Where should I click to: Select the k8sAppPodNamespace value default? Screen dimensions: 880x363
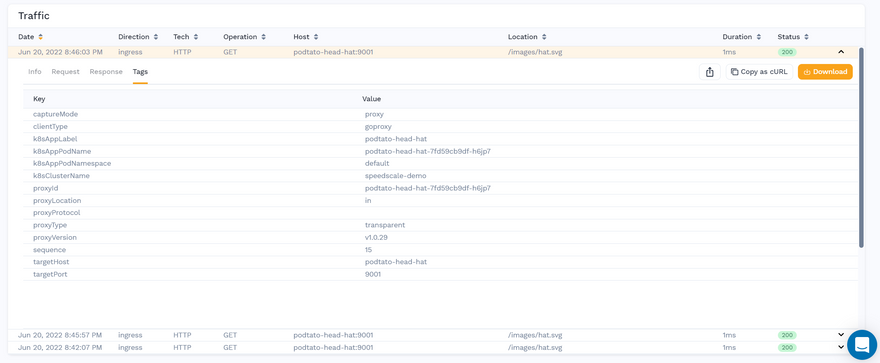pyautogui.click(x=377, y=163)
